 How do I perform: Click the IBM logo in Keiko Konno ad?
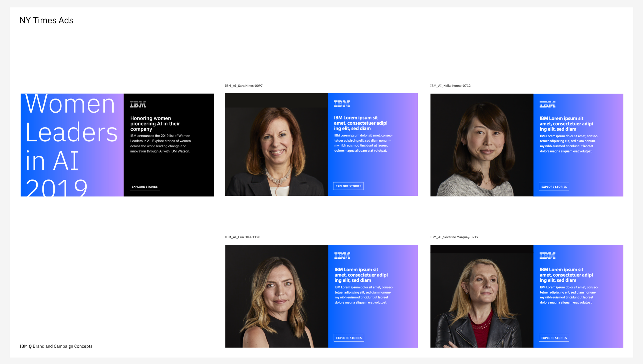pos(547,104)
